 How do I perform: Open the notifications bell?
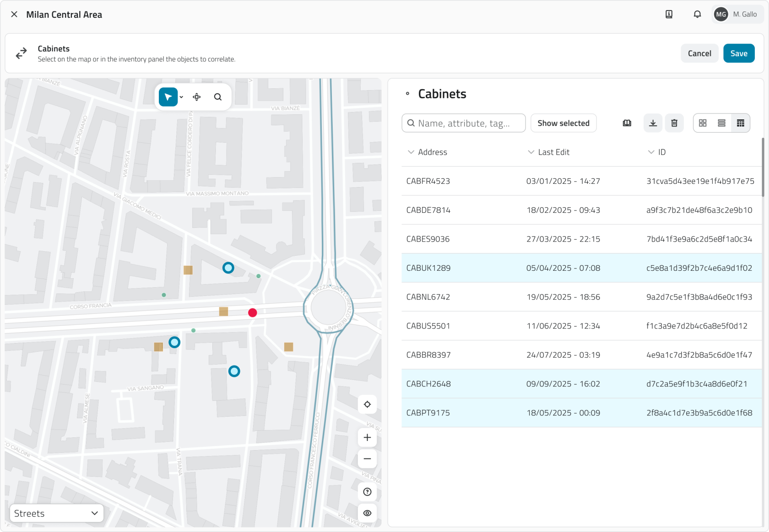[x=697, y=15]
